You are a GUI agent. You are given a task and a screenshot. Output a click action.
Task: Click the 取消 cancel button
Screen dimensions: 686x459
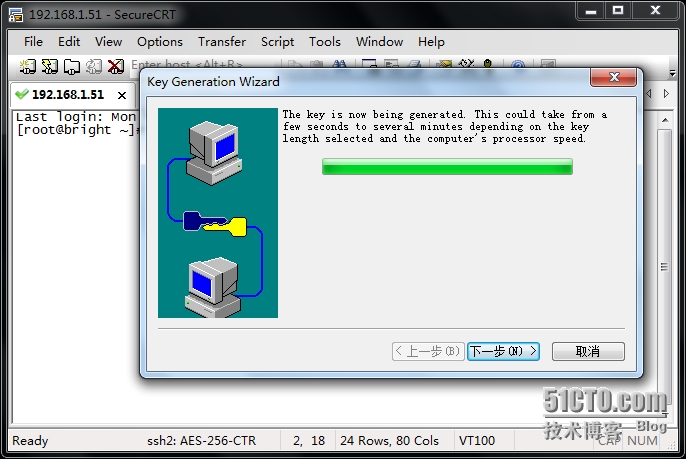click(x=588, y=351)
